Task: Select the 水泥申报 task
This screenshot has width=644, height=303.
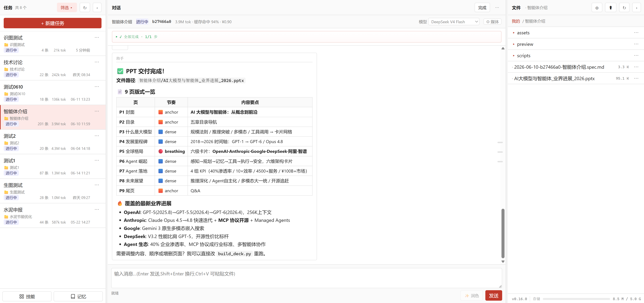Action: (x=52, y=215)
